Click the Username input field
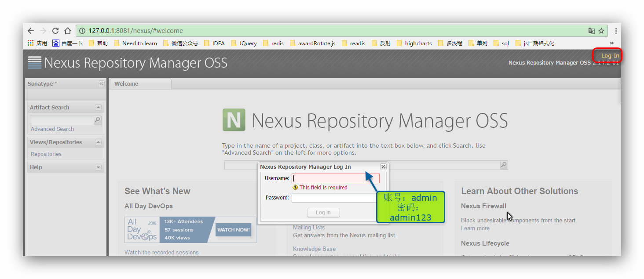The height and width of the screenshot is (279, 644). [x=335, y=178]
